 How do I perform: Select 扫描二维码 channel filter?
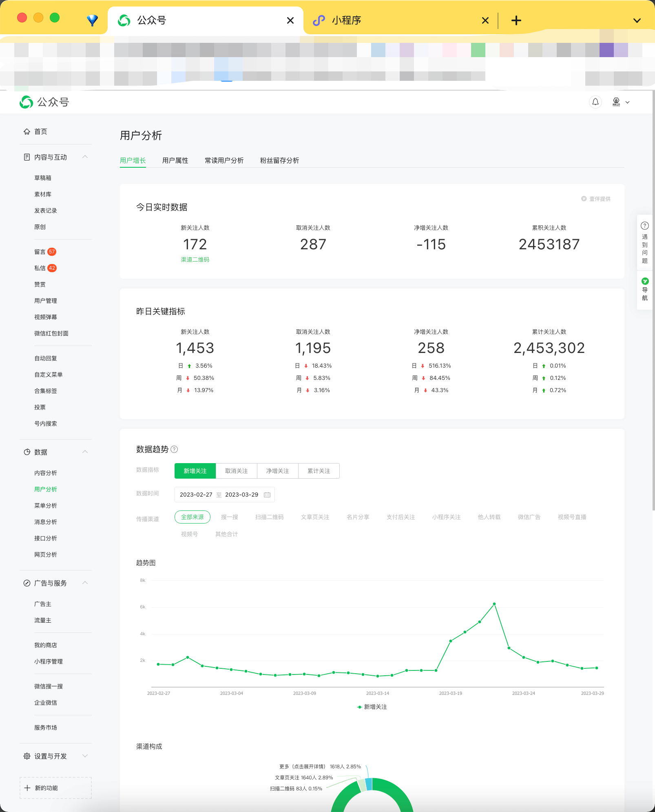[x=270, y=517]
